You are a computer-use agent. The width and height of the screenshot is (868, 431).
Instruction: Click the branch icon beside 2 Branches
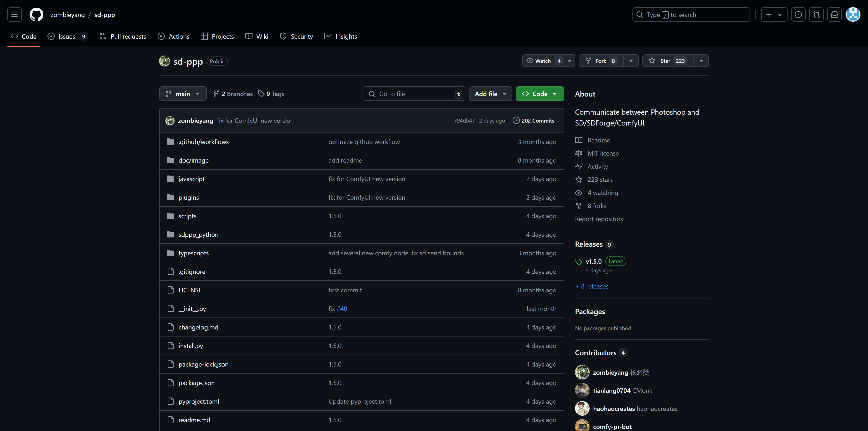pos(216,94)
